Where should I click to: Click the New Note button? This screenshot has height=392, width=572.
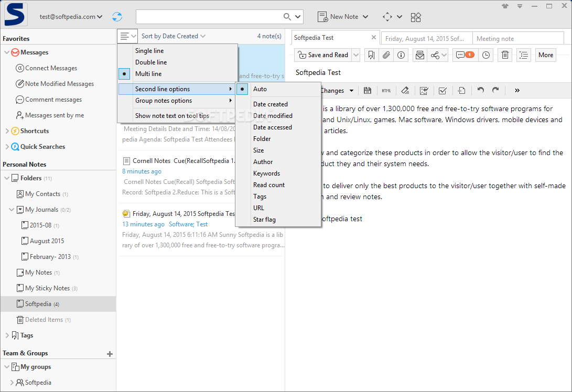click(338, 17)
